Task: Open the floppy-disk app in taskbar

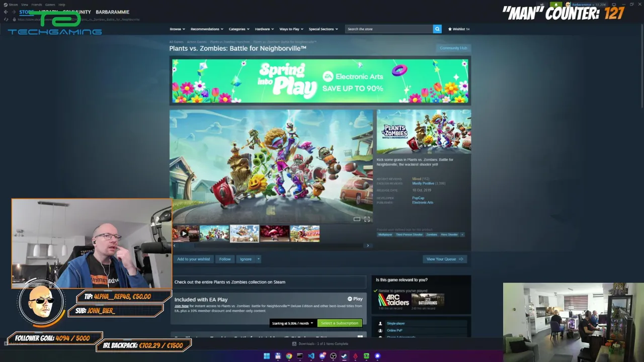Action: point(278,356)
